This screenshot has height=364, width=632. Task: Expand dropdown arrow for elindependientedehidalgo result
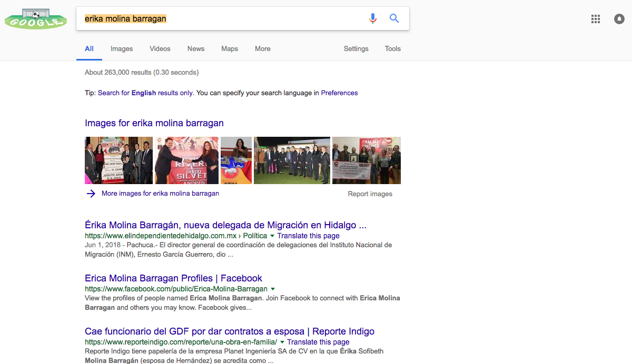click(272, 236)
